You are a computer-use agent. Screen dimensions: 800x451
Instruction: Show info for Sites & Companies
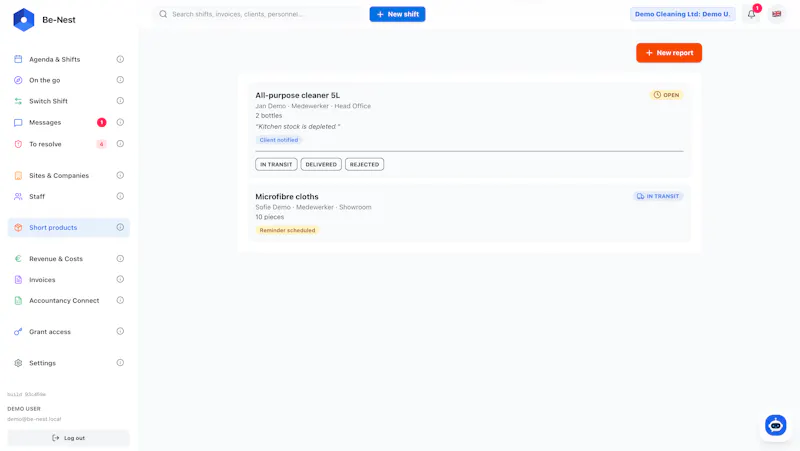point(120,175)
